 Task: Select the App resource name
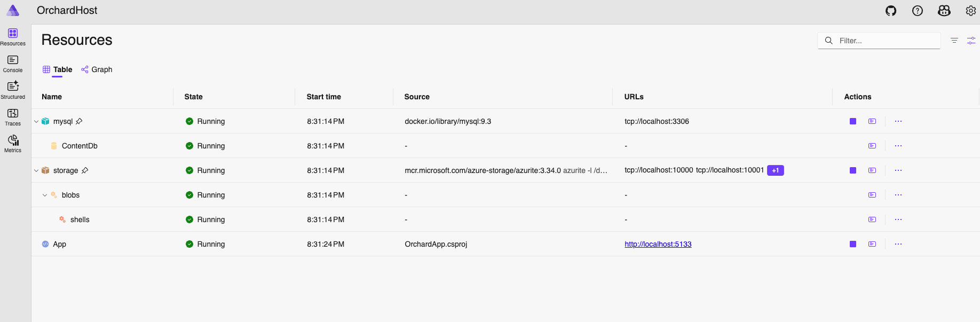[60, 244]
